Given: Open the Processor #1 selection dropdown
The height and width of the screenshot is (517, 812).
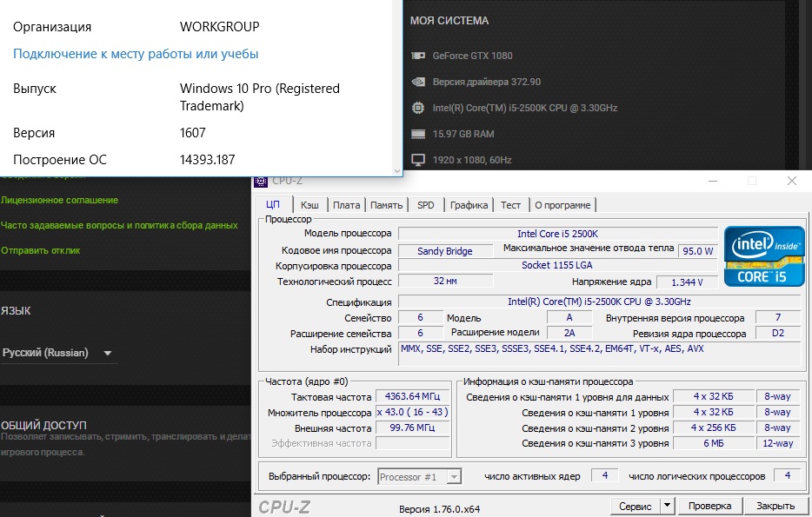Looking at the screenshot, I should point(419,477).
